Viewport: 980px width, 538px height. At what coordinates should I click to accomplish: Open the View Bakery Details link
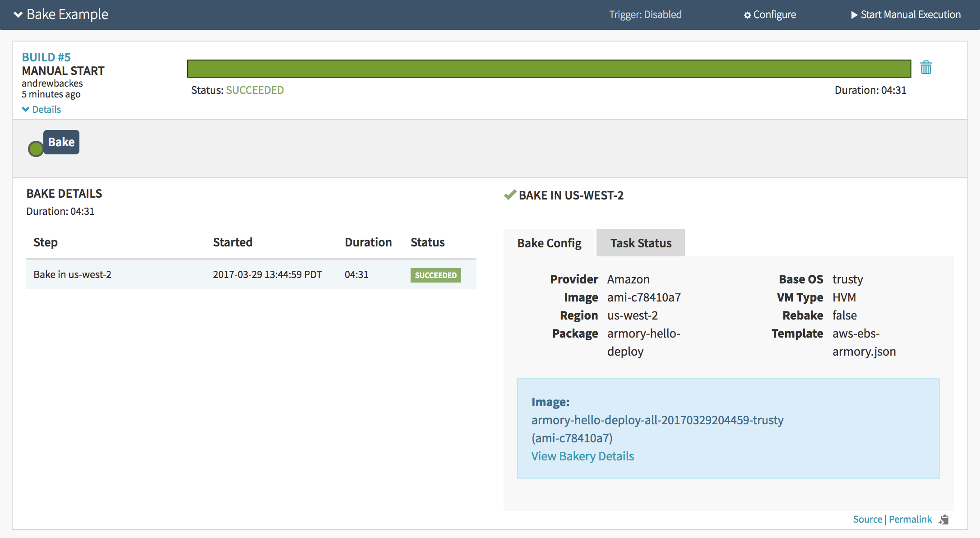pos(582,456)
